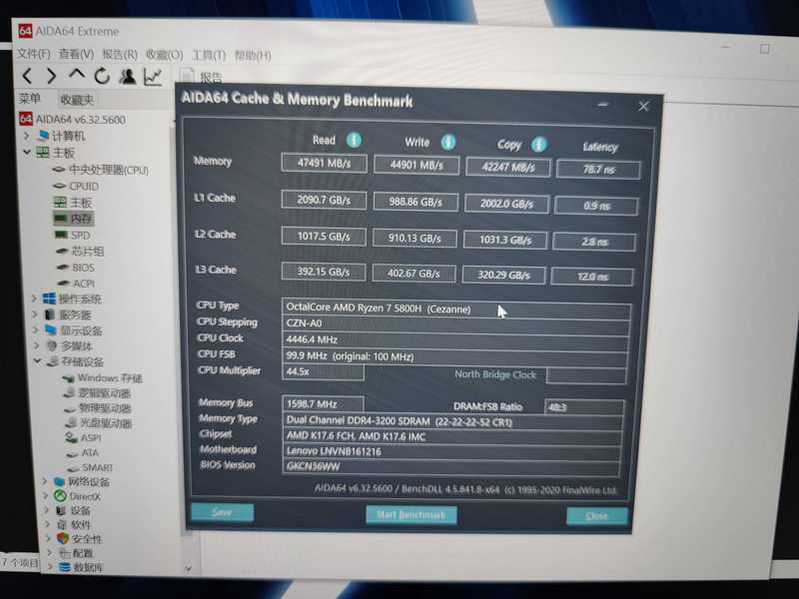This screenshot has height=599, width=799.
Task: Click the CPU Type field OctalCore AMD Ryzen
Action: [456, 309]
